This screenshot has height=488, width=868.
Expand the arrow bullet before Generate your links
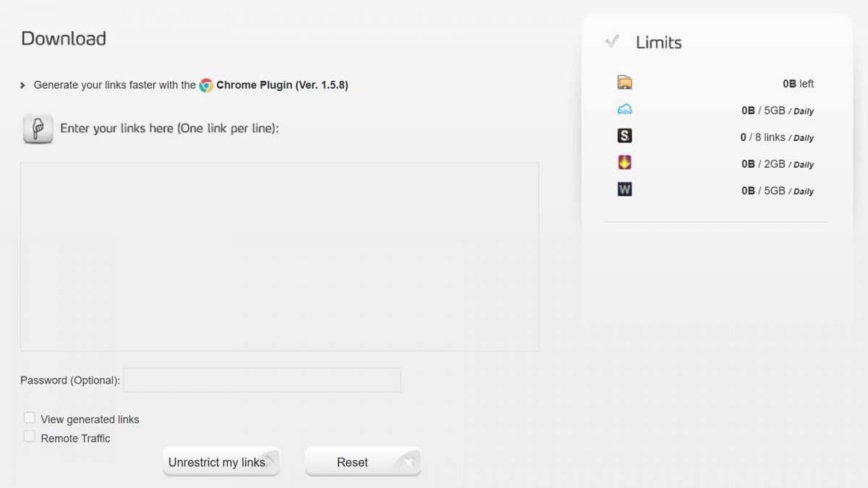pyautogui.click(x=23, y=85)
